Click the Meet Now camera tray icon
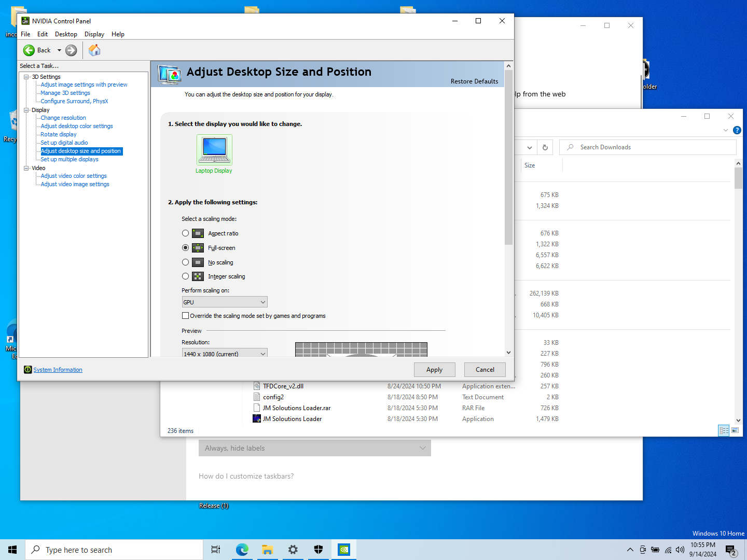This screenshot has width=747, height=560. point(643,550)
